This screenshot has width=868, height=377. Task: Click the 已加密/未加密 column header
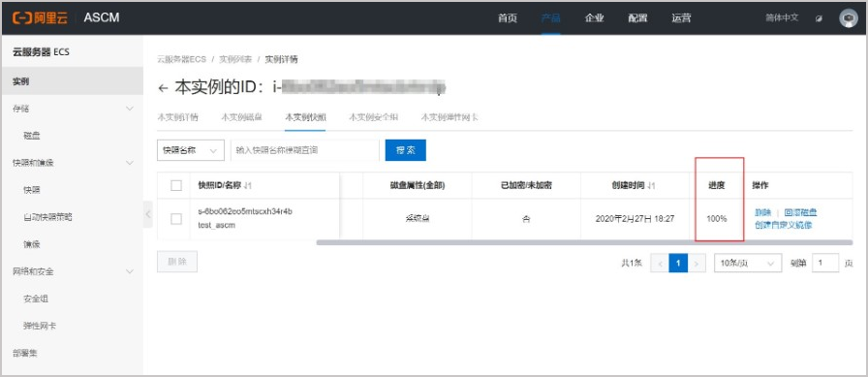pos(526,186)
